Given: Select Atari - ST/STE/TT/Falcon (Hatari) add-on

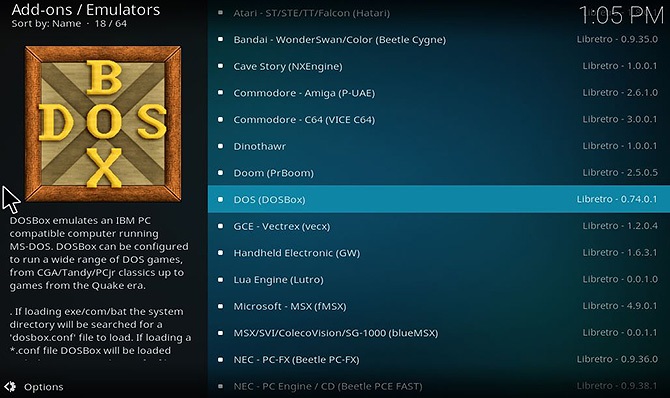Looking at the screenshot, I should click(x=439, y=13).
